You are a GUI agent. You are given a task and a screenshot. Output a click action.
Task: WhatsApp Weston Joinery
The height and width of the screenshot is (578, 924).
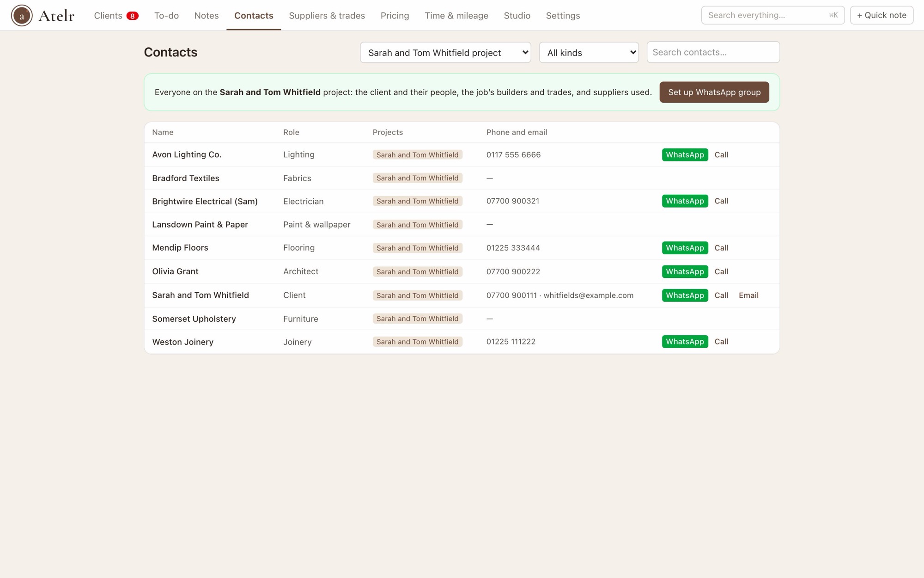pyautogui.click(x=685, y=342)
